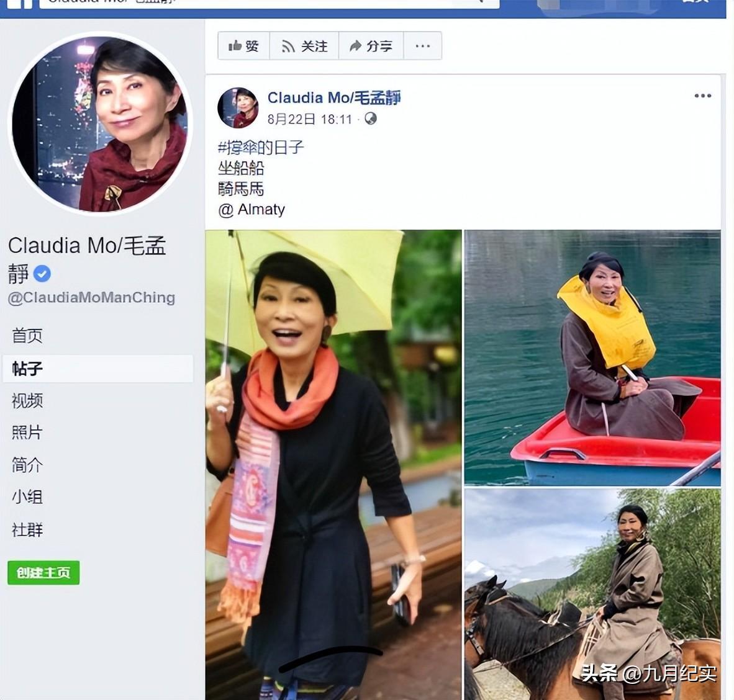The image size is (734, 700).
Task: Open 照片 section in sidebar
Action: tap(27, 433)
